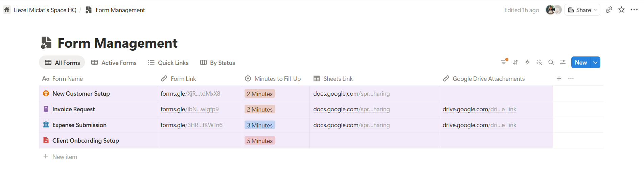Open the filter icon with orange dot

504,62
